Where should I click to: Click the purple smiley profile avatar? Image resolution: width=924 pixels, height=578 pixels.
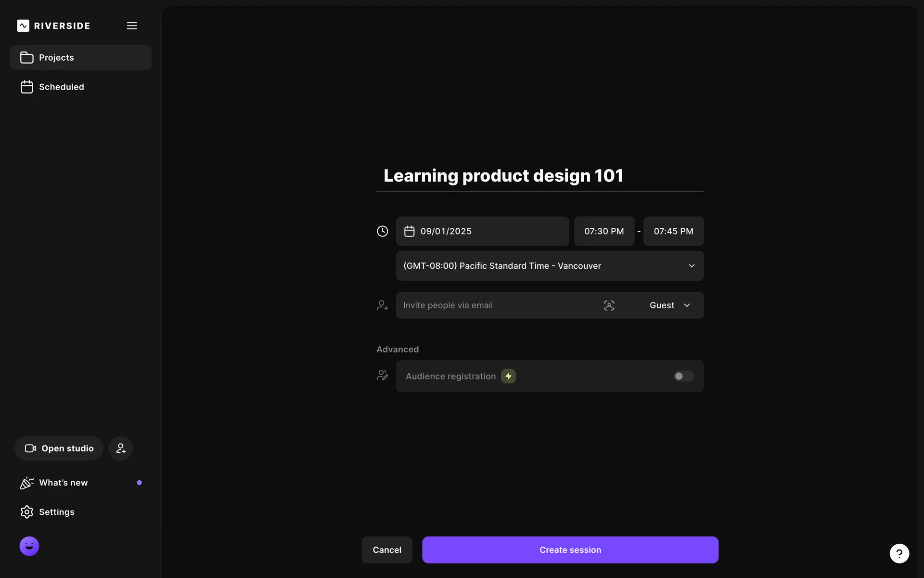pyautogui.click(x=29, y=546)
